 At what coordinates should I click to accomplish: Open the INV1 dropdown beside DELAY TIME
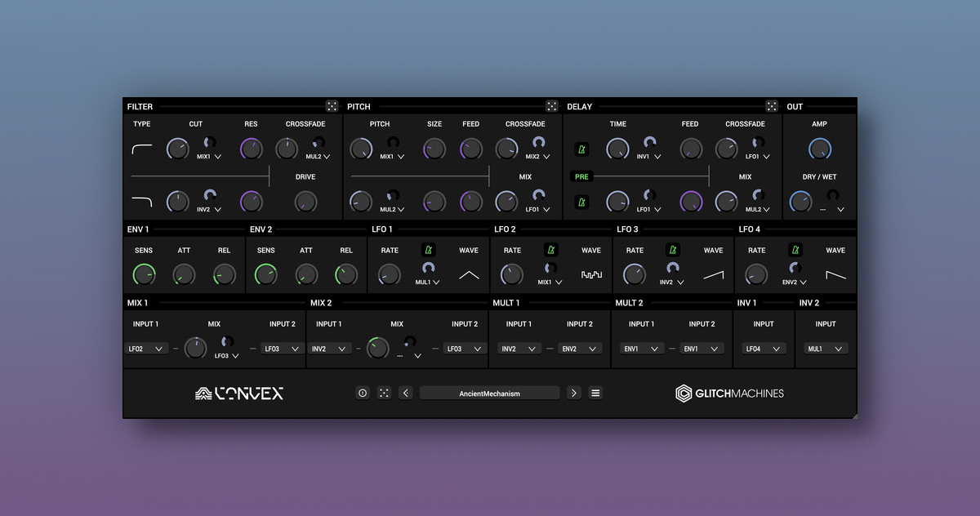click(650, 157)
